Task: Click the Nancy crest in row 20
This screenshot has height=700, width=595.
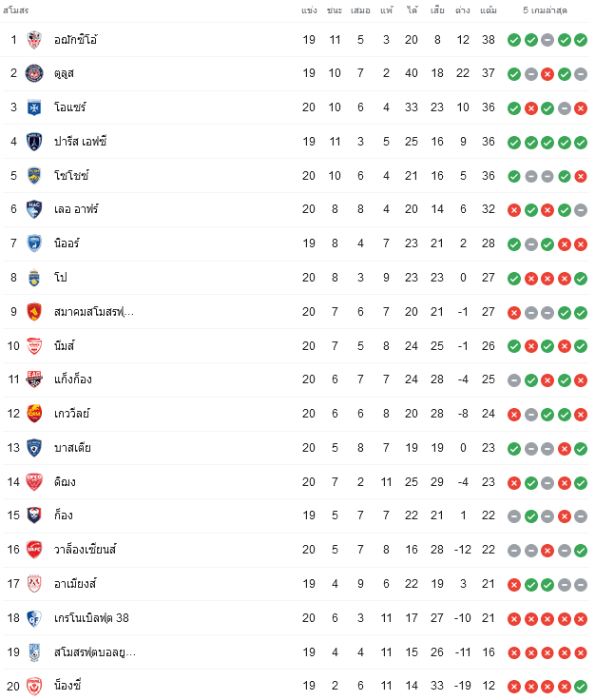Action: click(34, 686)
